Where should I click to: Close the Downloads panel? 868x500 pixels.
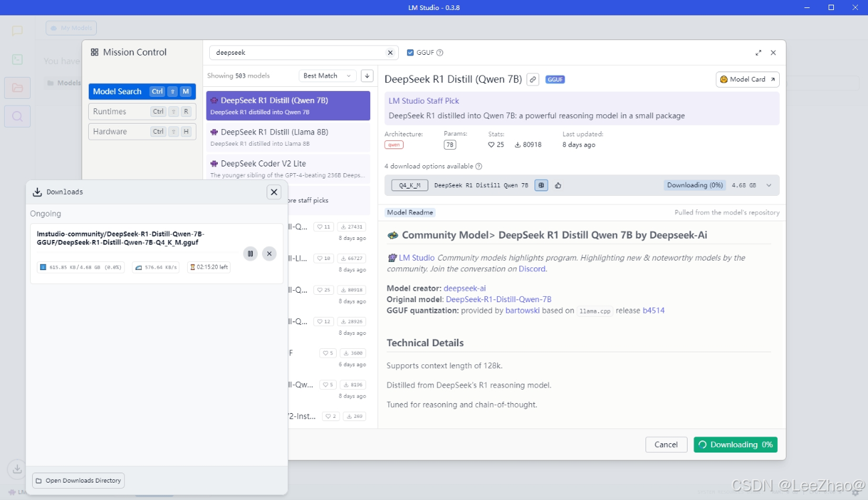tap(274, 192)
